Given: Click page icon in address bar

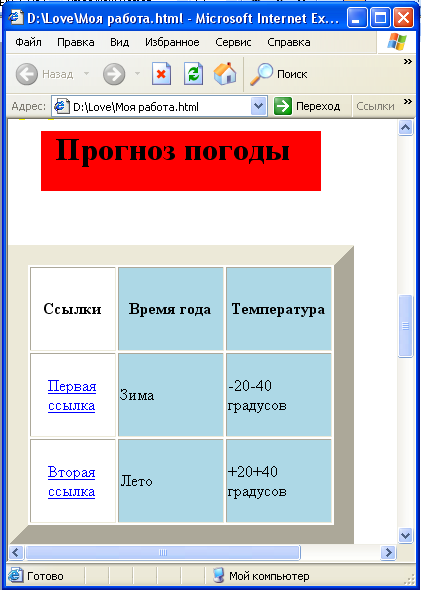Looking at the screenshot, I should (x=61, y=107).
